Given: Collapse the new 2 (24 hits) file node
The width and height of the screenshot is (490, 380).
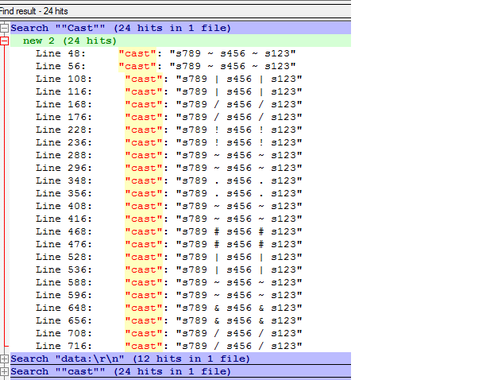Looking at the screenshot, I should click(4, 41).
